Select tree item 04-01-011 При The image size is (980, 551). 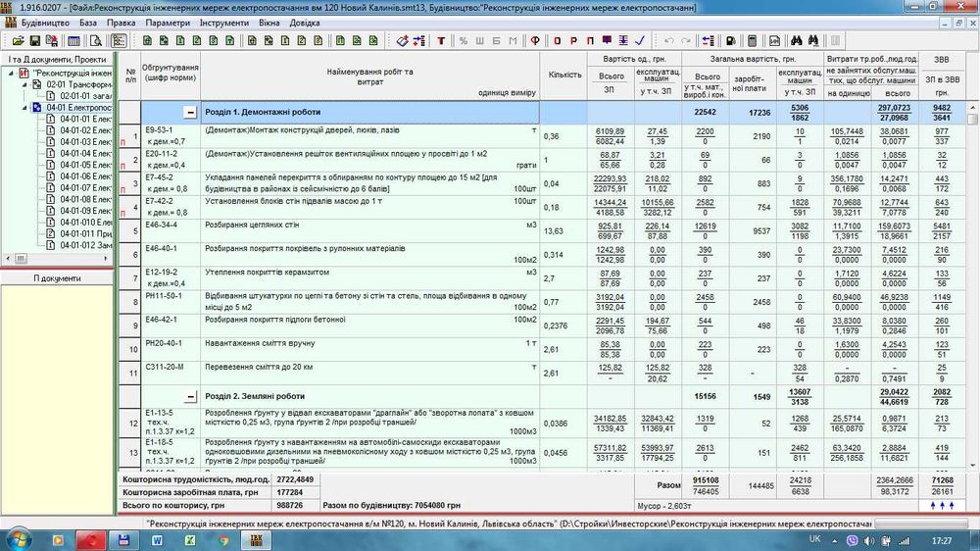coord(86,234)
